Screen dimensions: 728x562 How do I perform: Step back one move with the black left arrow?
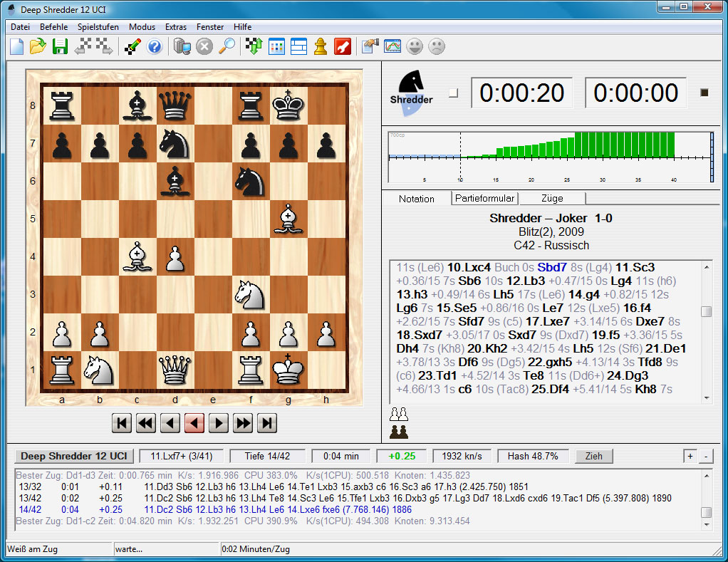click(x=170, y=423)
